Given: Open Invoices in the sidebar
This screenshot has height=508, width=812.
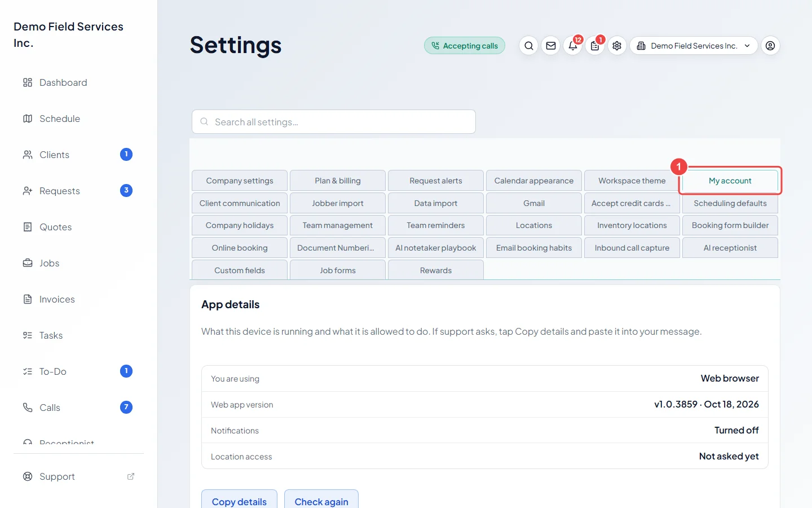Looking at the screenshot, I should tap(78, 299).
